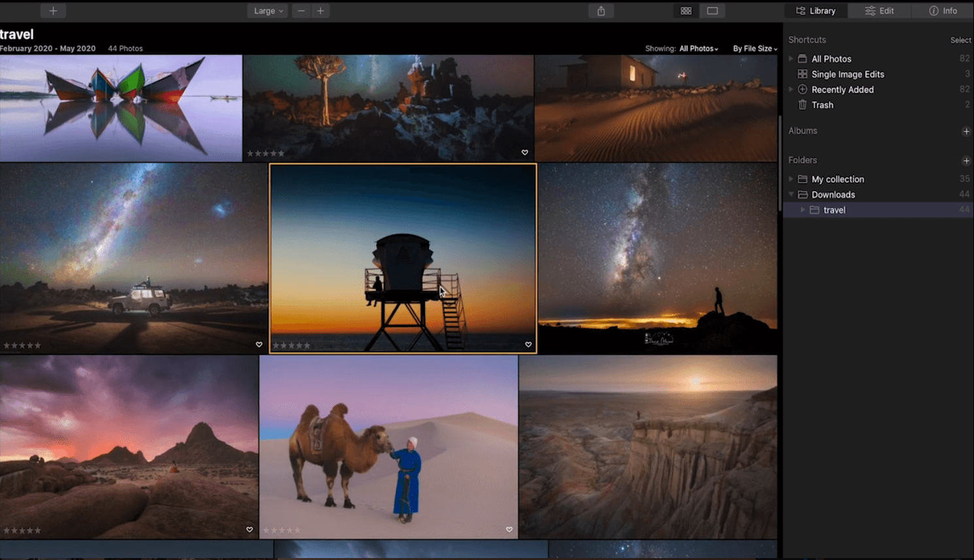Switch to the Edit tab
The height and width of the screenshot is (560, 974).
coord(879,10)
